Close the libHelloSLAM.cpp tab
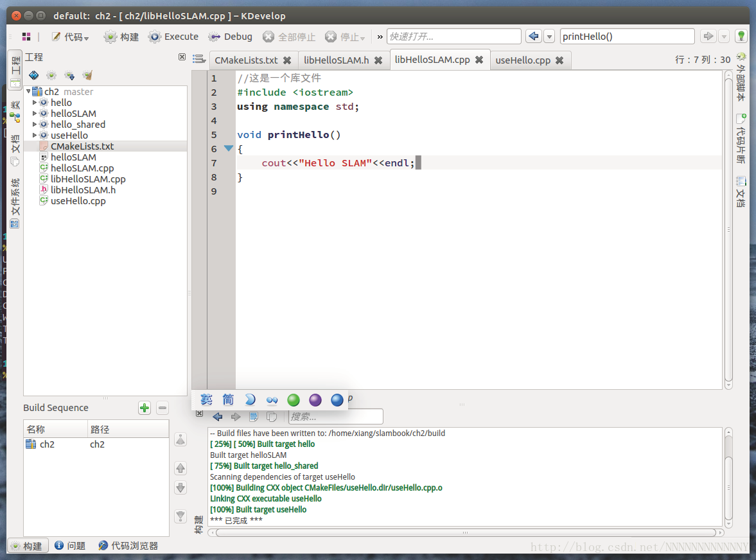This screenshot has width=756, height=560. pos(479,60)
